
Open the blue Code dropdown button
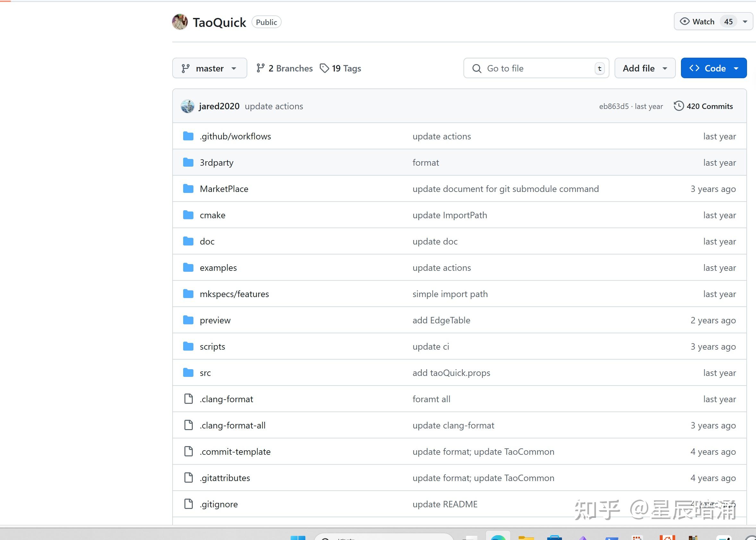(713, 68)
